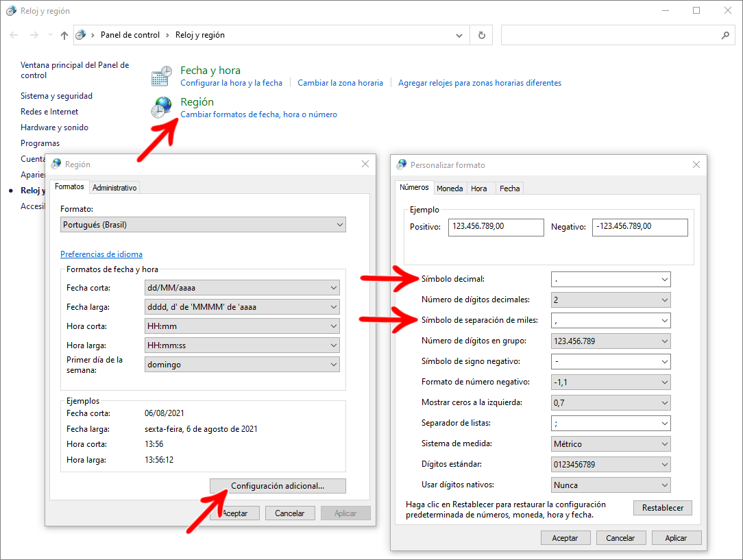
Task: Open Número de dígitos en grupo dropdown
Action: coord(611,341)
